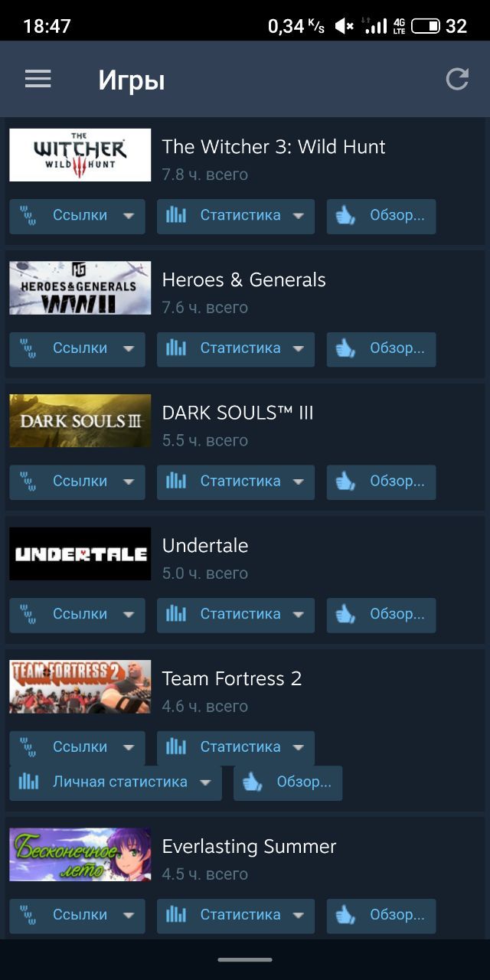This screenshot has height=980, width=490.
Task: Click statistics bar icon under Heroes & Generals
Action: click(x=176, y=348)
